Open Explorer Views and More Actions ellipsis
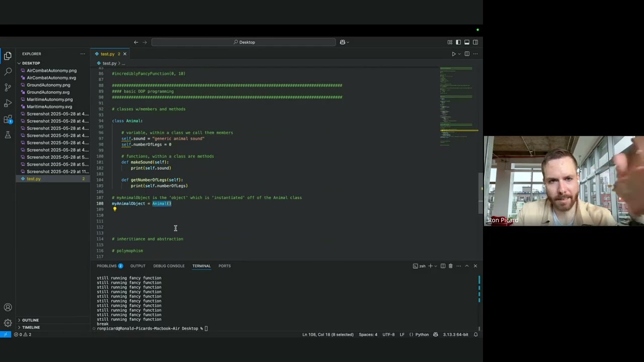The image size is (644, 362). (83, 54)
